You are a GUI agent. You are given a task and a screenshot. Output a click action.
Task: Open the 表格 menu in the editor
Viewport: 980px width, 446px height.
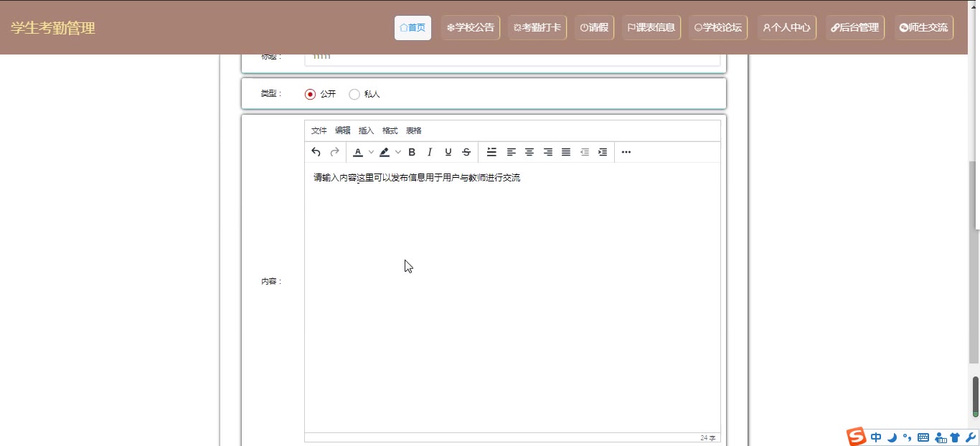click(413, 131)
